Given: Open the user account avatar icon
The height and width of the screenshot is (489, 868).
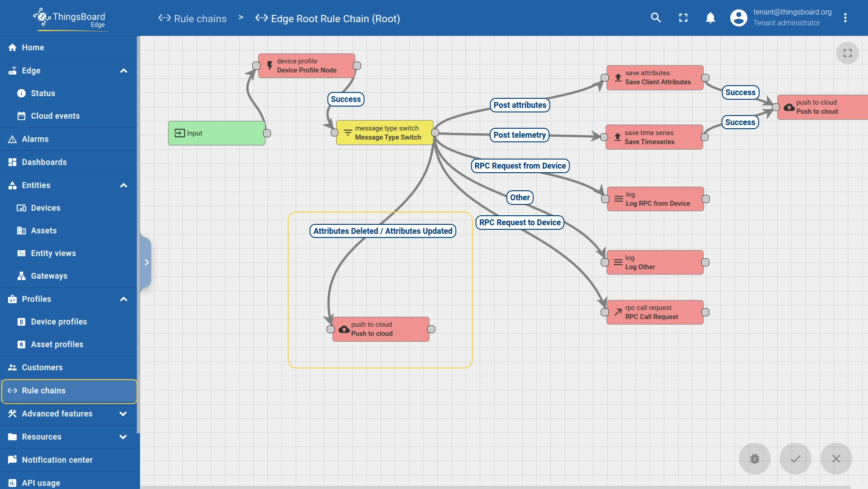Looking at the screenshot, I should click(x=738, y=18).
